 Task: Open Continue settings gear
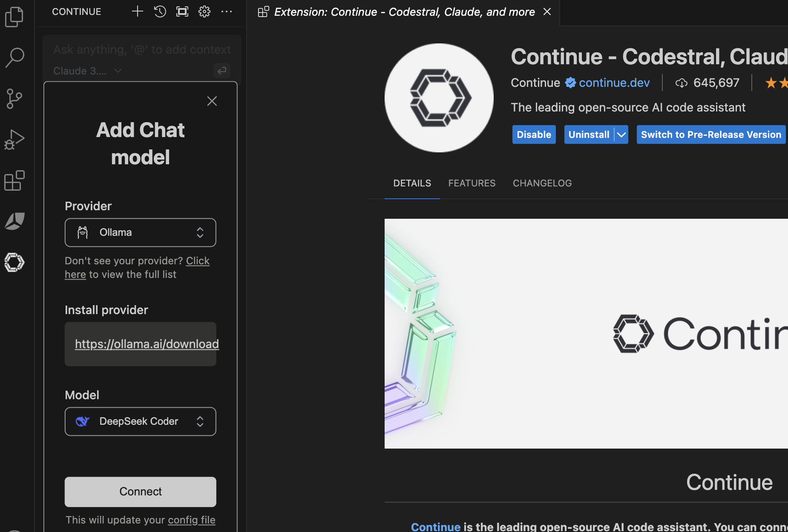click(204, 11)
